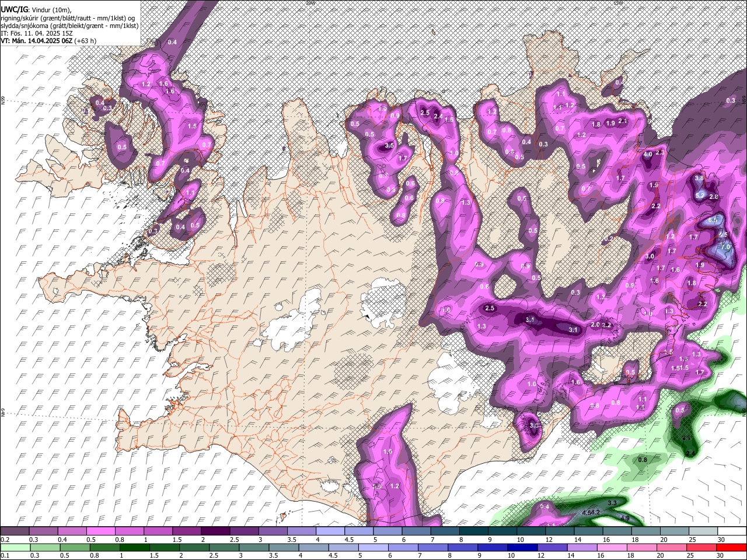The height and width of the screenshot is (560, 747).
Task: Click the 30 label under the red swatch
Action: click(721, 555)
